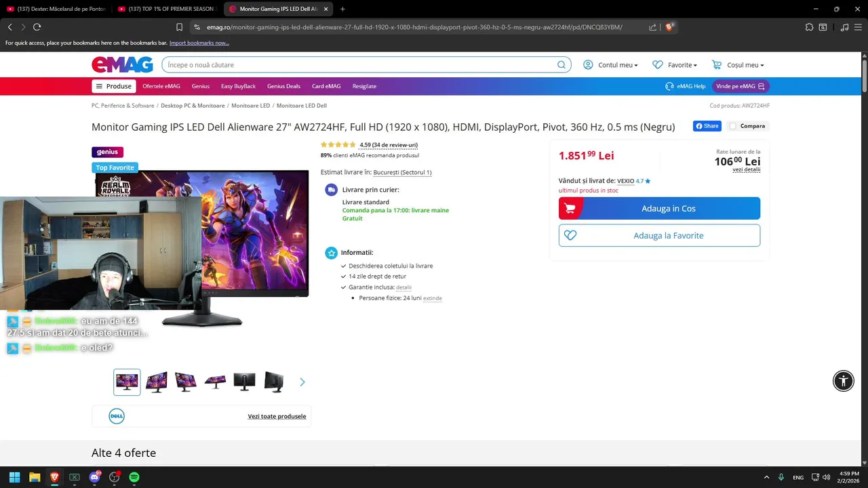Screen dimensions: 868x488
Task: Open the browser extensions puzzle icon
Action: point(809,27)
